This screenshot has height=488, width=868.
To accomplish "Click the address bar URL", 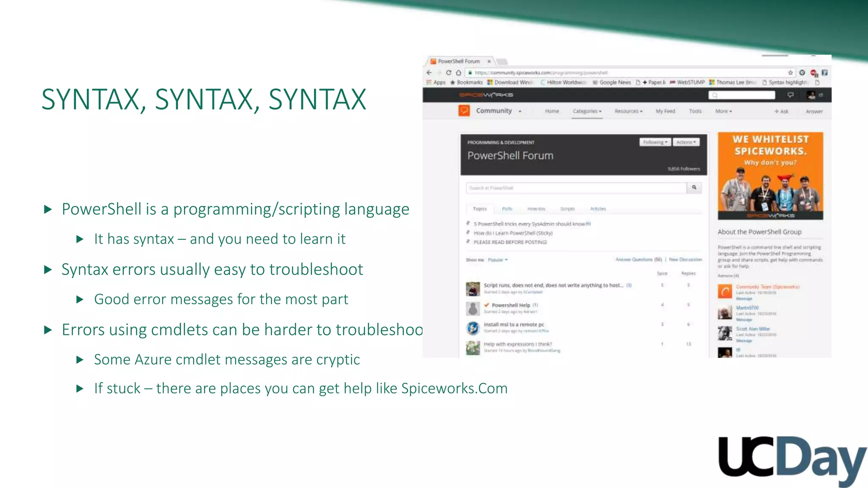I will pyautogui.click(x=541, y=73).
